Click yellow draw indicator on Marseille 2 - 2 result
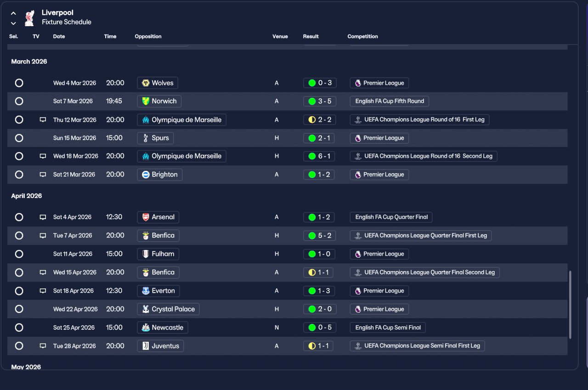Image resolution: width=588 pixels, height=390 pixels. [x=312, y=120]
